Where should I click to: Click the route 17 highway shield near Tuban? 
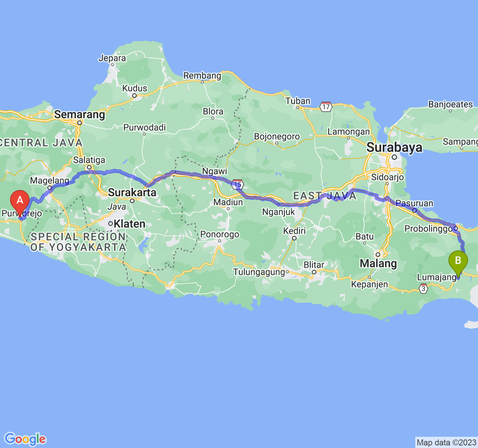click(x=326, y=107)
